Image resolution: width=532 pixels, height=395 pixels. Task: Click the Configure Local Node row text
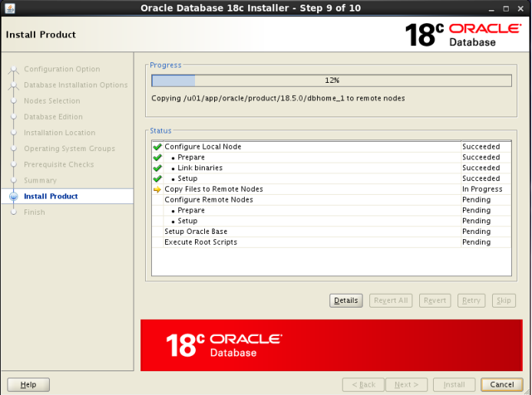click(x=203, y=146)
